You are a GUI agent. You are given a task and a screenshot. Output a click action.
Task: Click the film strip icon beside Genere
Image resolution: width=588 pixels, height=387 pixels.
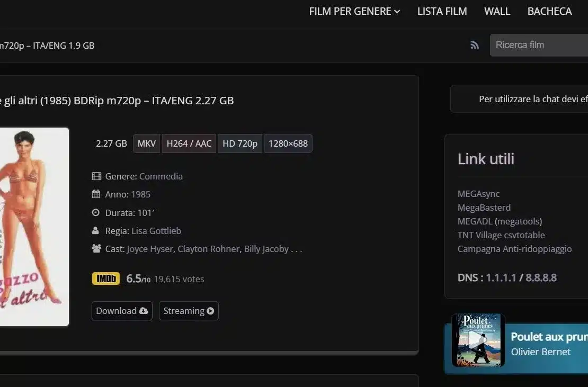(x=96, y=176)
